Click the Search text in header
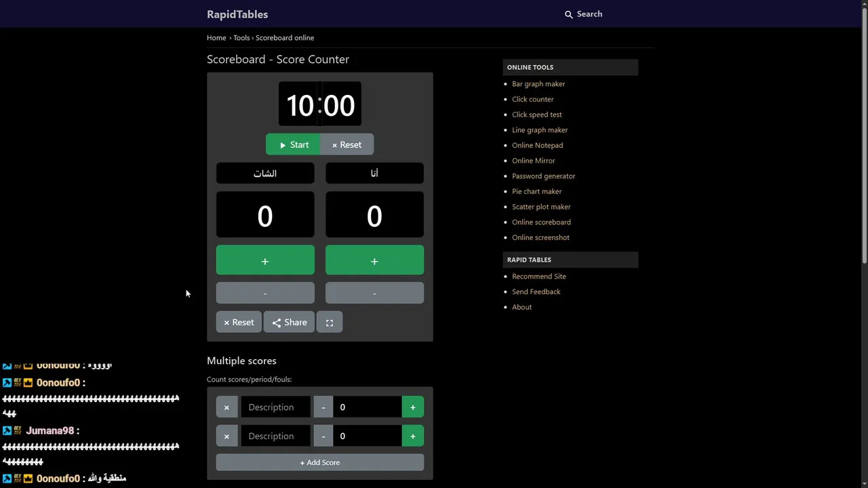Screen dimensions: 868x488 click(x=589, y=14)
